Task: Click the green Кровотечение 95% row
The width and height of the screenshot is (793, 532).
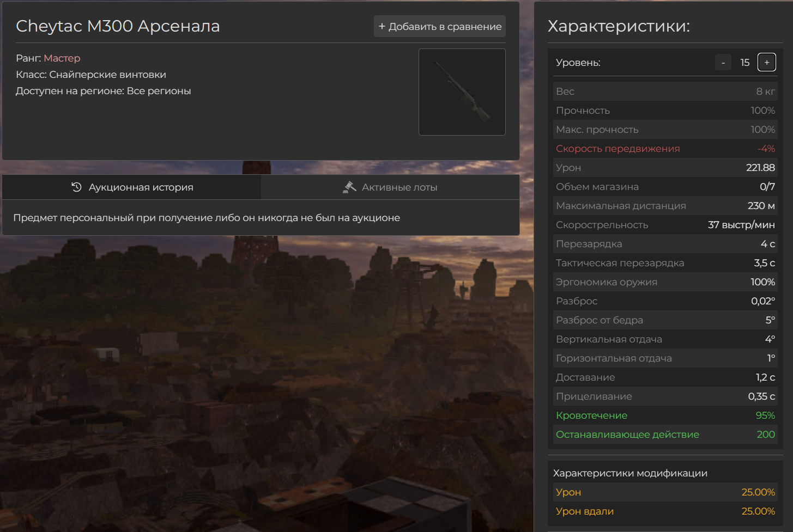Action: (664, 415)
